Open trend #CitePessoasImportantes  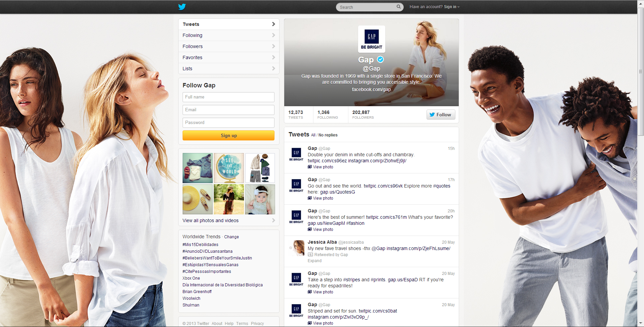tap(207, 272)
